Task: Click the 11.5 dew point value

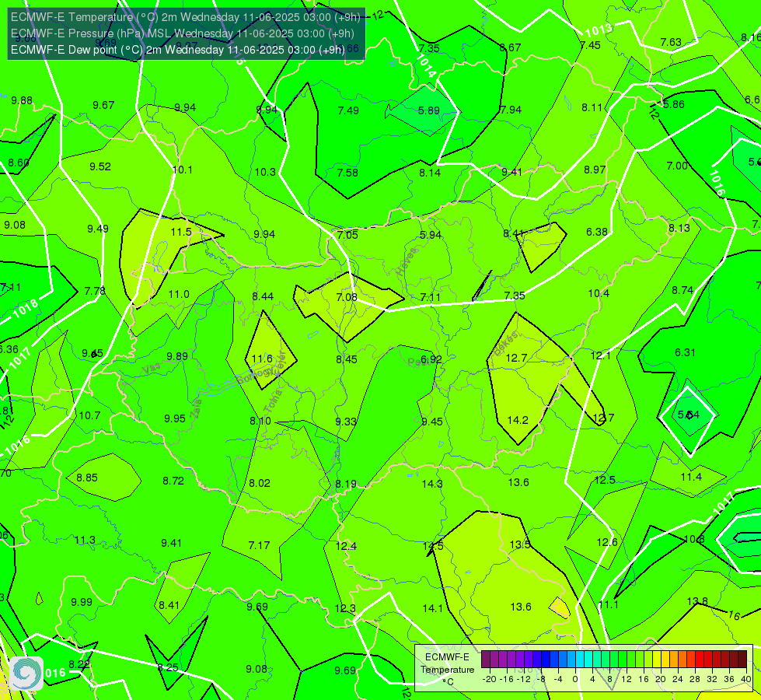Action: 181,233
